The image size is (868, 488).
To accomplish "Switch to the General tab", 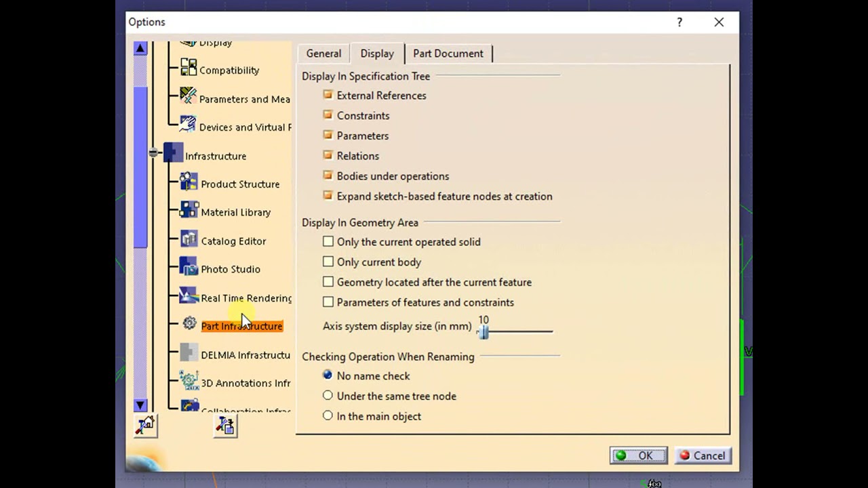I will pyautogui.click(x=323, y=54).
